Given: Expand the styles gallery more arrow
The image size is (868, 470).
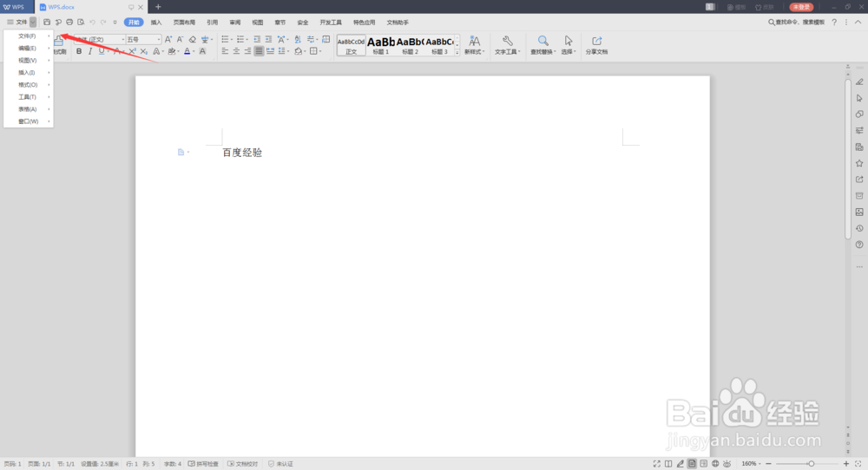Looking at the screenshot, I should (457, 53).
